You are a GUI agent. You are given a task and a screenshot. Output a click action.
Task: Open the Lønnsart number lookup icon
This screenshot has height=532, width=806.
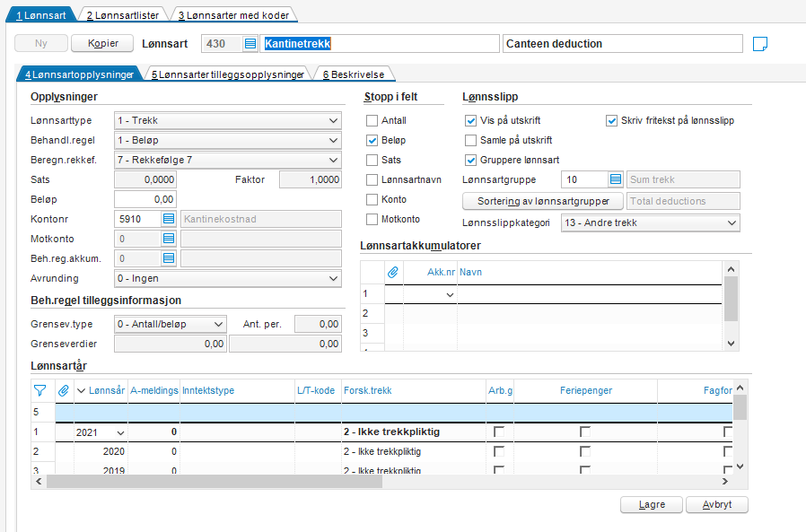click(x=250, y=44)
